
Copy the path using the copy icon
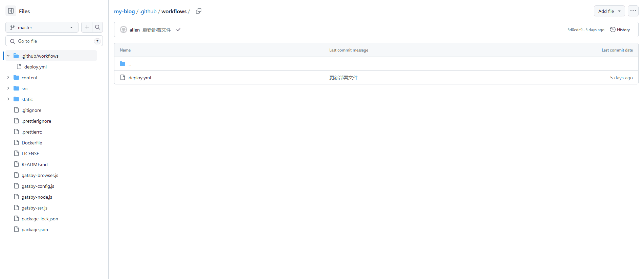(x=199, y=11)
